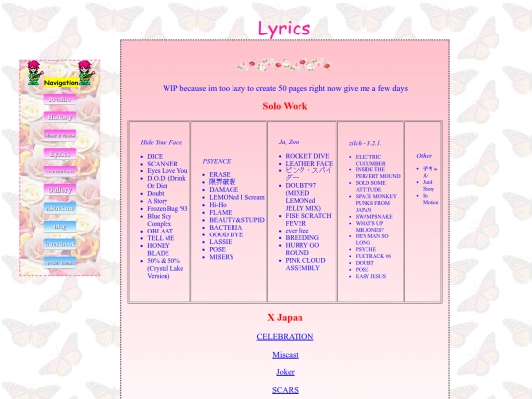
Task: Click GOOD BYE song entry
Action: [227, 234]
